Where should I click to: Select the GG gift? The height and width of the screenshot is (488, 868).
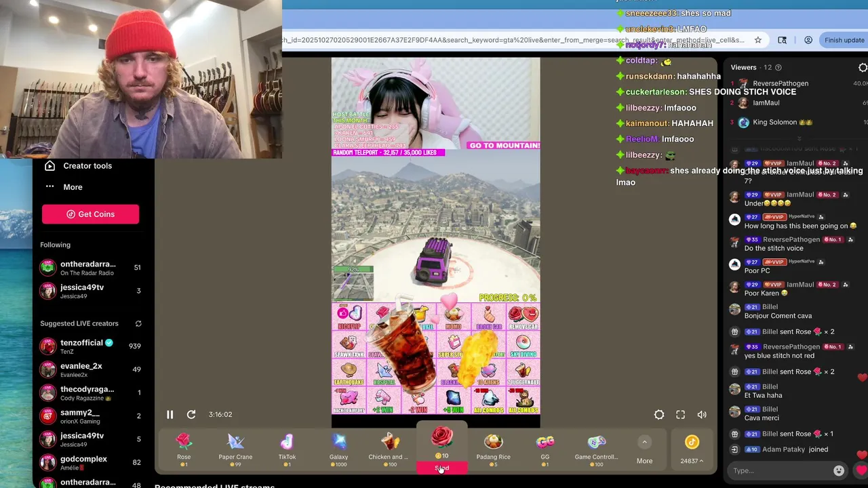pyautogui.click(x=545, y=449)
